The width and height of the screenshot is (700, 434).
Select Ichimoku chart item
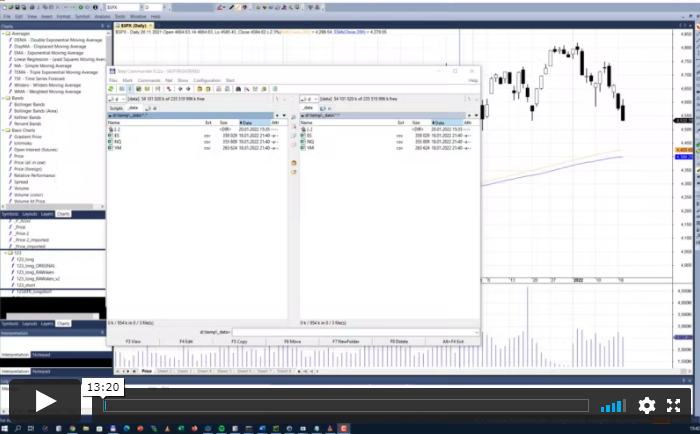click(23, 143)
